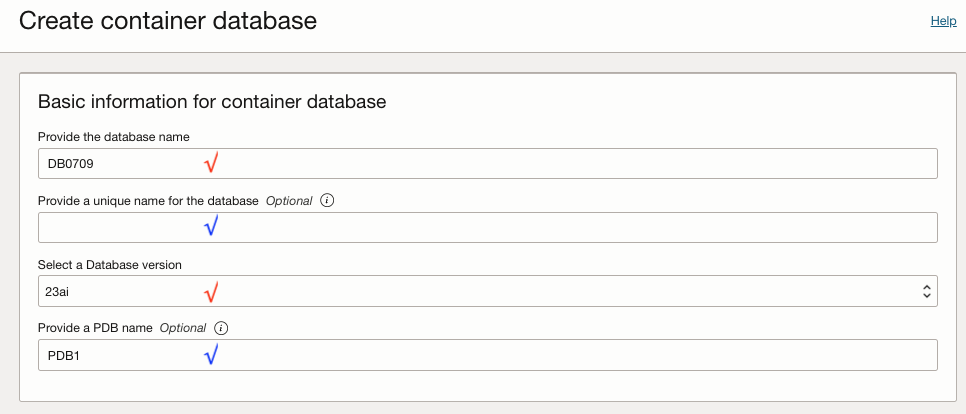The width and height of the screenshot is (966, 414).
Task: Click the version selector up-down arrows
Action: click(x=926, y=291)
